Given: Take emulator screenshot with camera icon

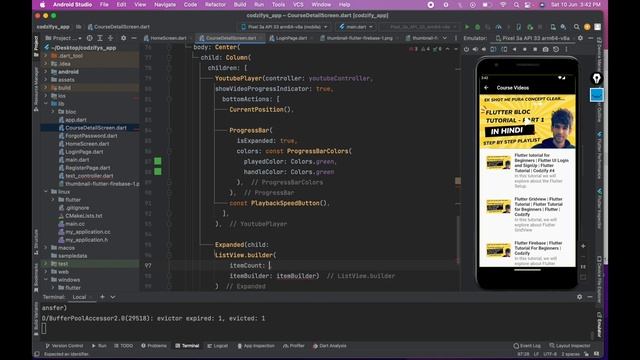Looking at the screenshot, I should (x=545, y=49).
